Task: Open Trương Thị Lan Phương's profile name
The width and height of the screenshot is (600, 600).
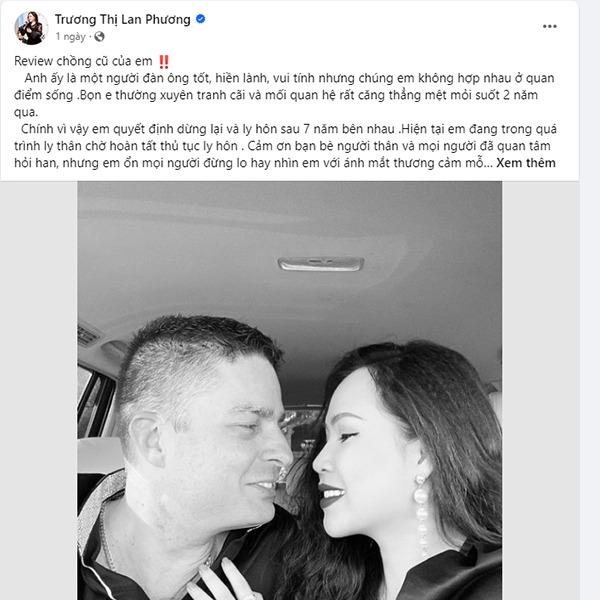Action: [122, 19]
